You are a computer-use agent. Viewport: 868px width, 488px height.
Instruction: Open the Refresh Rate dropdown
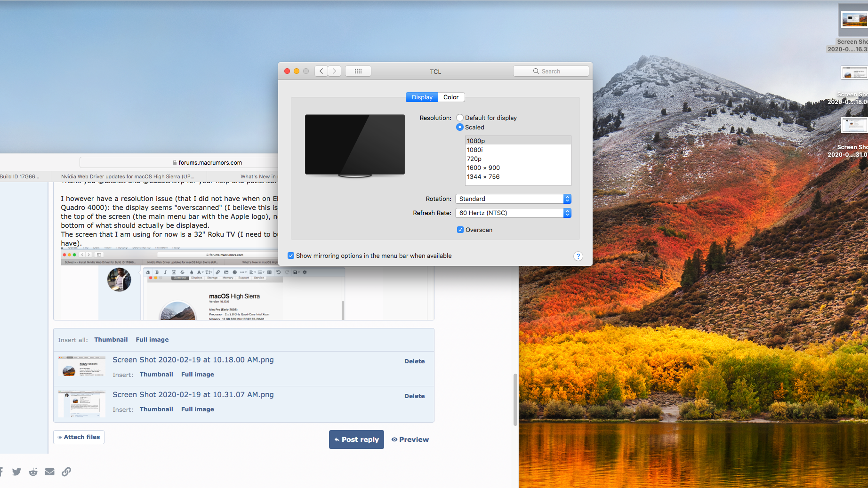[513, 213]
